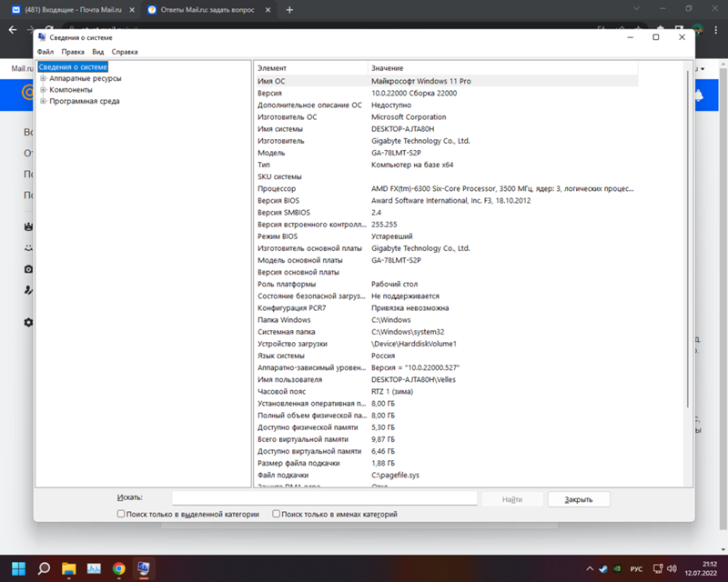Click the settings gear in Mail.ru sidebar
This screenshot has height=582, width=728.
(28, 322)
